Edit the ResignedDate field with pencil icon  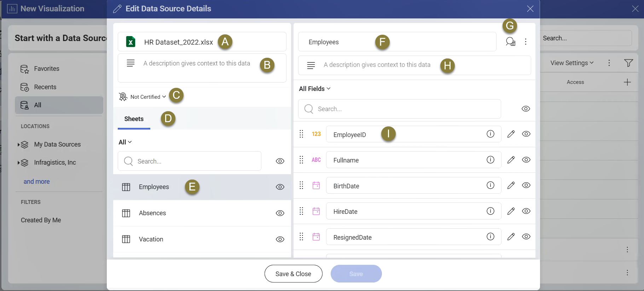point(511,236)
